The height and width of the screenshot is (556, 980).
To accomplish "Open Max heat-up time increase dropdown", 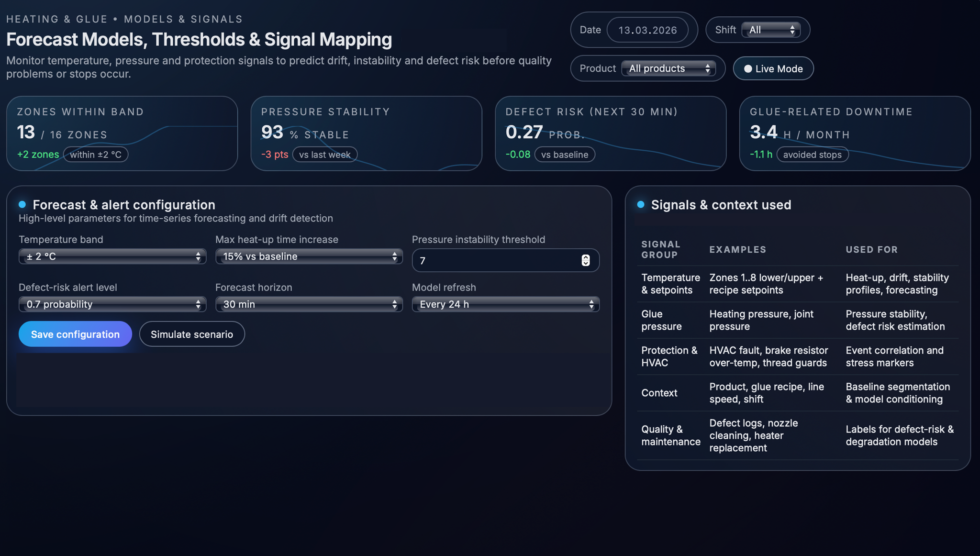I will coord(309,256).
